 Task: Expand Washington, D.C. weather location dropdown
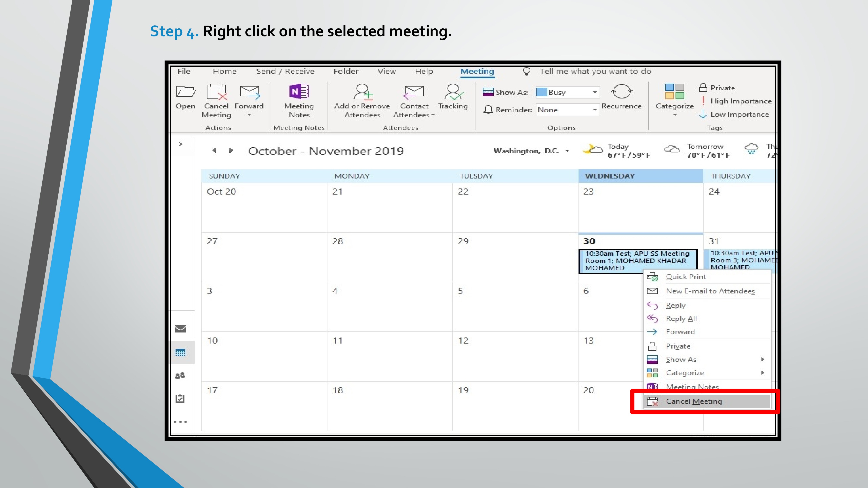tap(567, 151)
